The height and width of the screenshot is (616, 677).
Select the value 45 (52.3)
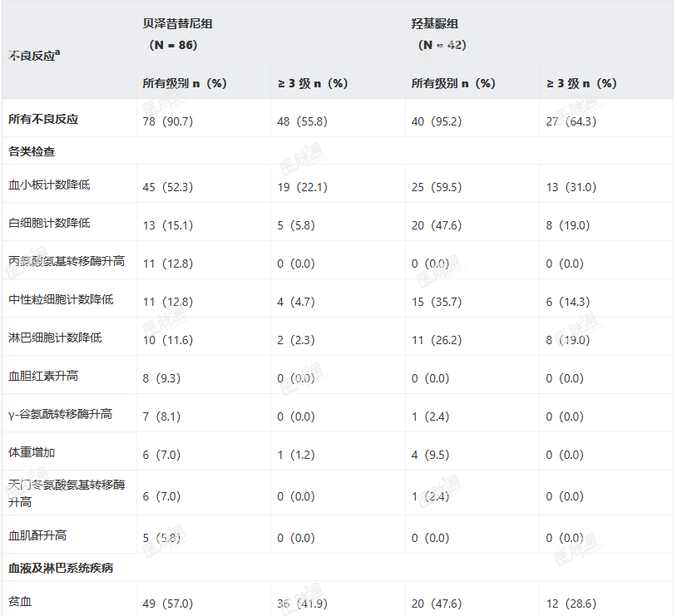pos(168,187)
